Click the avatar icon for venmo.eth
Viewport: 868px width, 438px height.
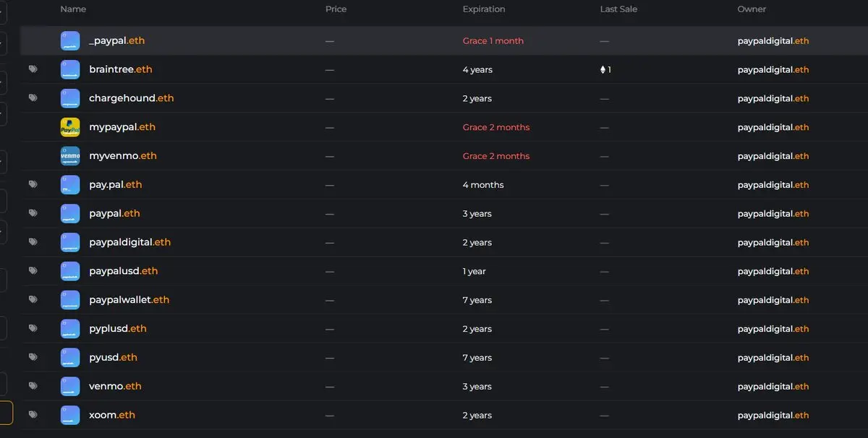(x=70, y=387)
